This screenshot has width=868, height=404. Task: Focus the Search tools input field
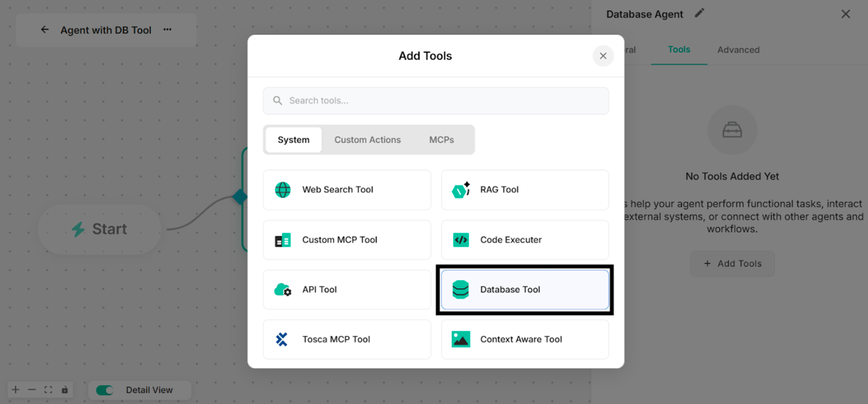[x=436, y=100]
